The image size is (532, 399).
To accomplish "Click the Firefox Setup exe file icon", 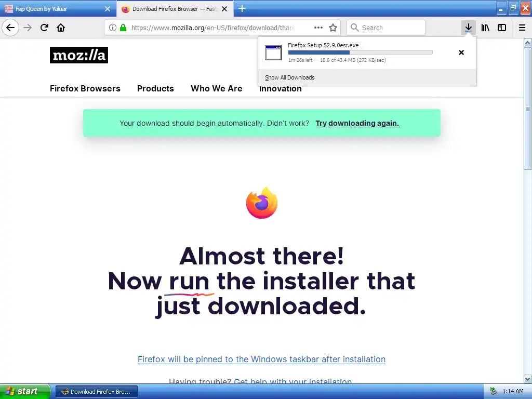I will coord(273,52).
